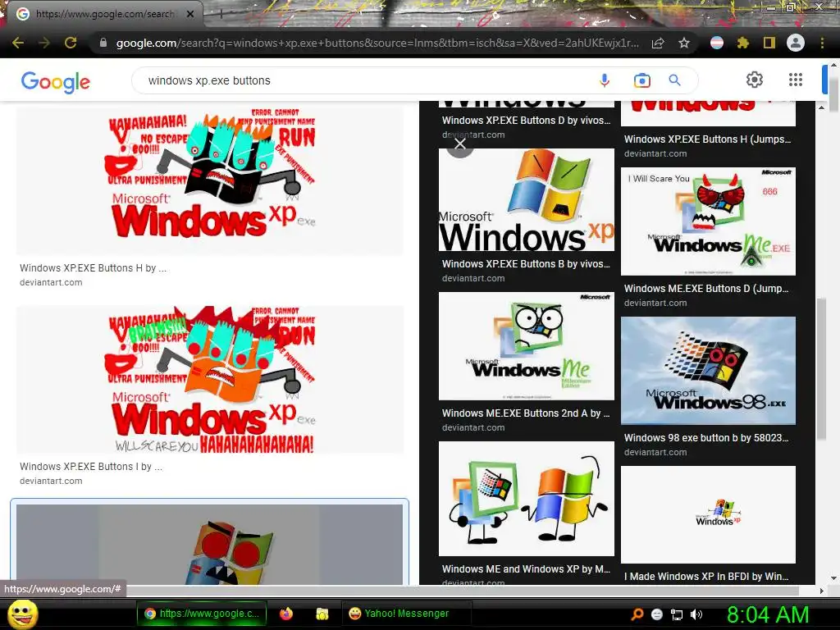This screenshot has width=840, height=630.
Task: Open I Made Windows XP In BFDI image
Action: pyautogui.click(x=708, y=514)
